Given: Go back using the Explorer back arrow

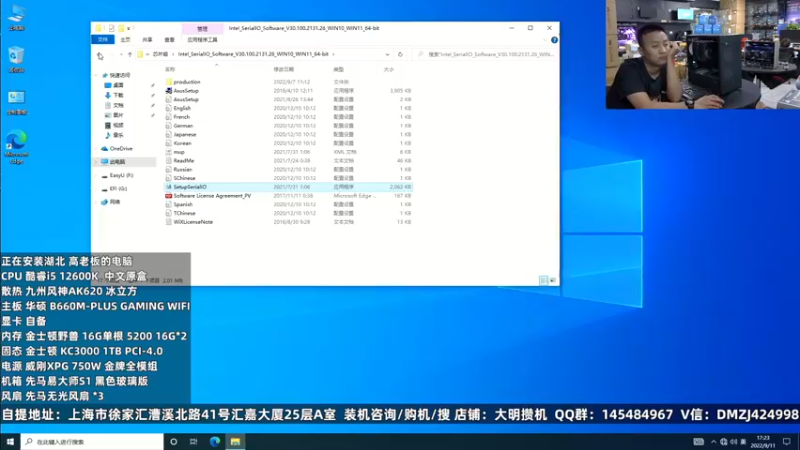Looking at the screenshot, I should 100,55.
